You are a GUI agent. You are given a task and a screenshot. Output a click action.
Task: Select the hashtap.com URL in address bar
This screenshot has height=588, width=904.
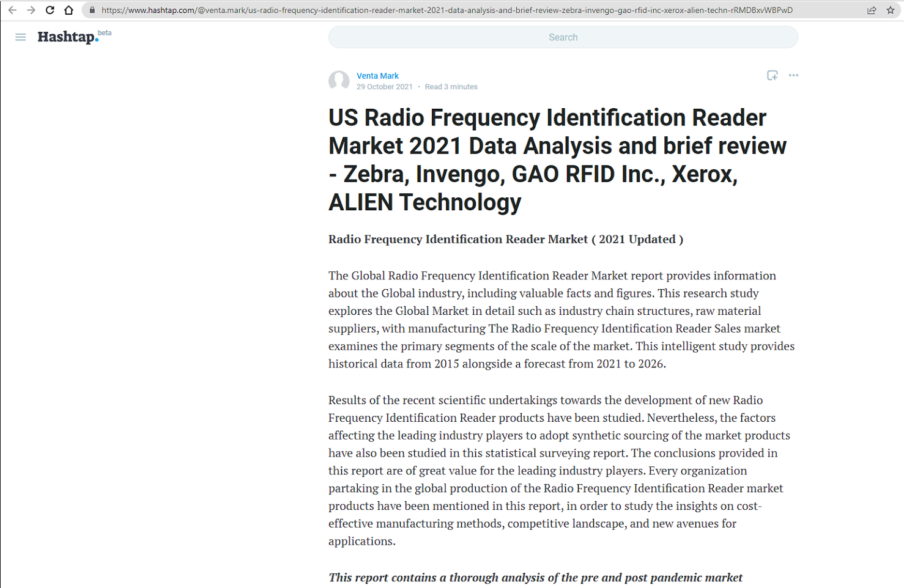(447, 10)
